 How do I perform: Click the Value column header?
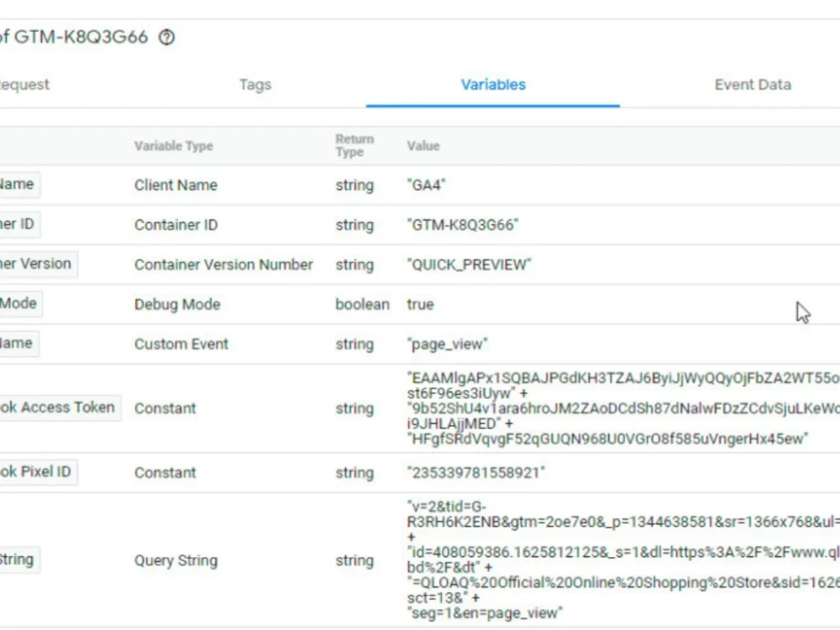(423, 145)
